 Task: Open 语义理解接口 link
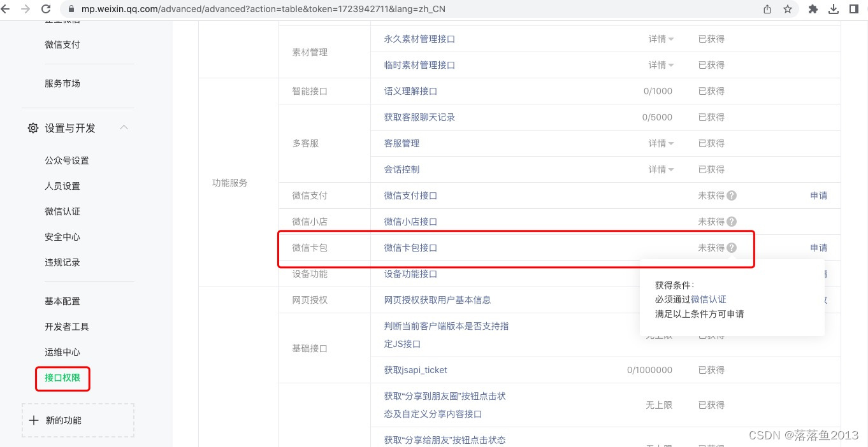point(410,91)
